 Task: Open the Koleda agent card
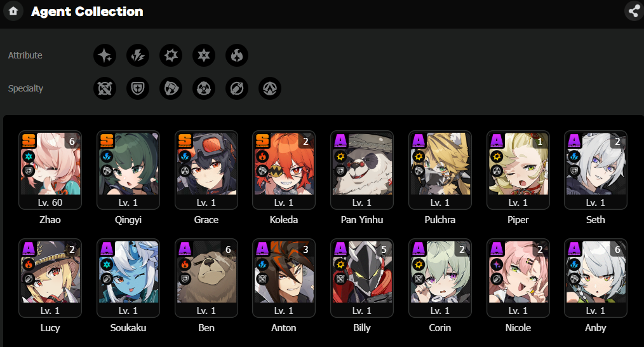point(284,170)
